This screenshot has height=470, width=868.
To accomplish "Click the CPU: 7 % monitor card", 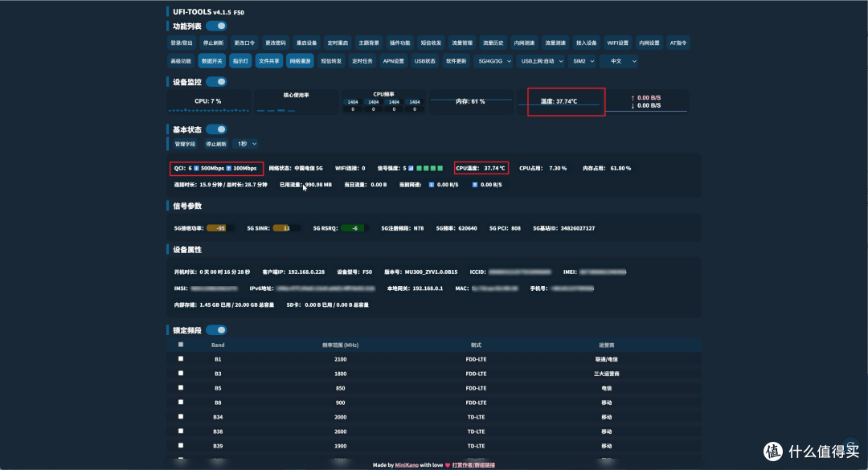I will click(208, 102).
